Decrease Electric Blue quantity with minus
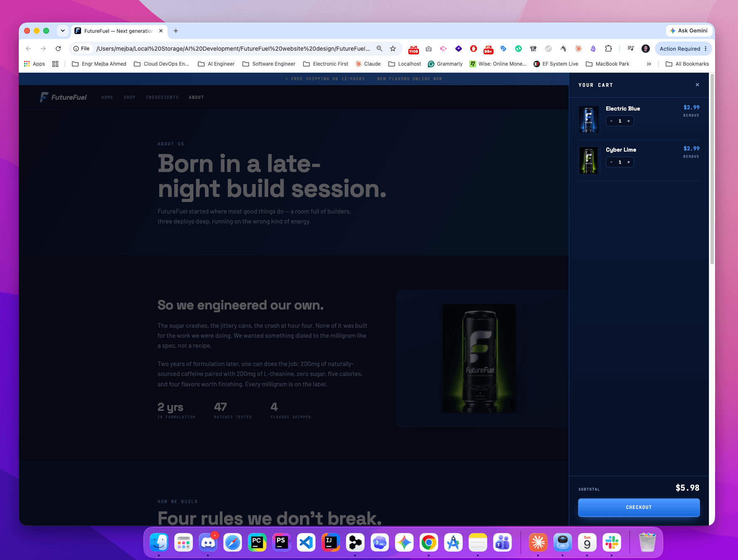 click(611, 121)
